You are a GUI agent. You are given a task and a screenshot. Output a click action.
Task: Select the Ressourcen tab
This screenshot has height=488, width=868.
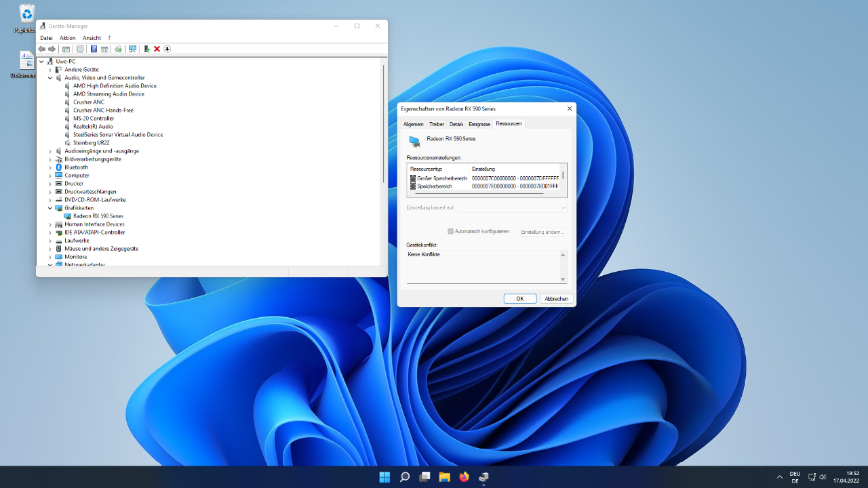(509, 123)
